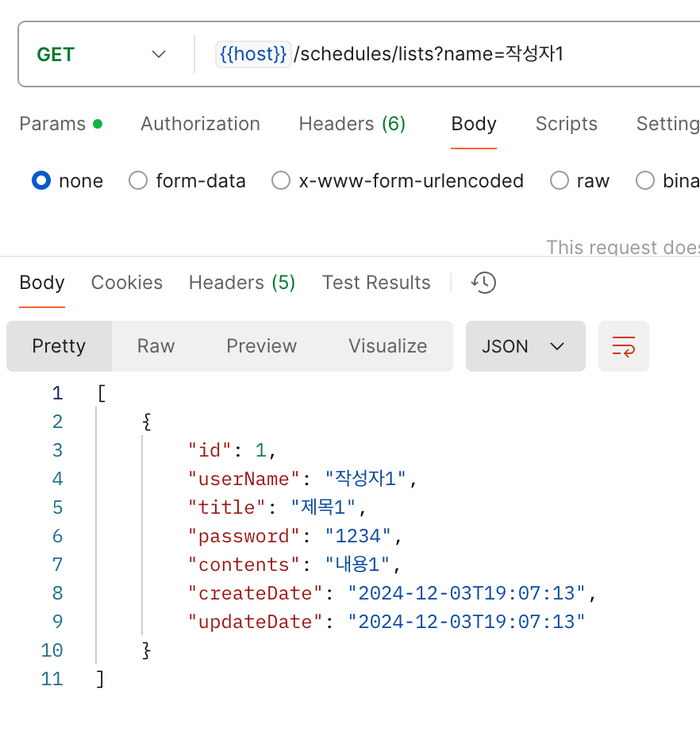Click the createDate timestamp value
The image size is (700, 740).
point(467,594)
